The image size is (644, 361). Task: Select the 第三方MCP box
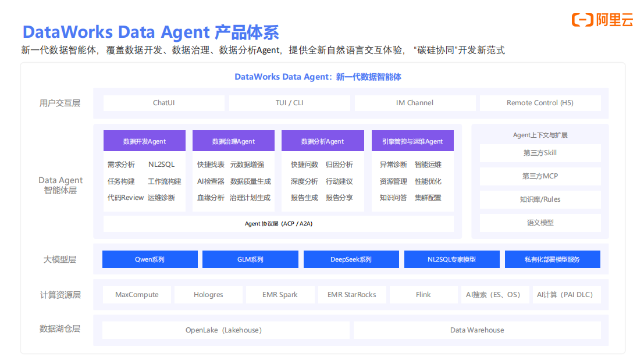(540, 176)
